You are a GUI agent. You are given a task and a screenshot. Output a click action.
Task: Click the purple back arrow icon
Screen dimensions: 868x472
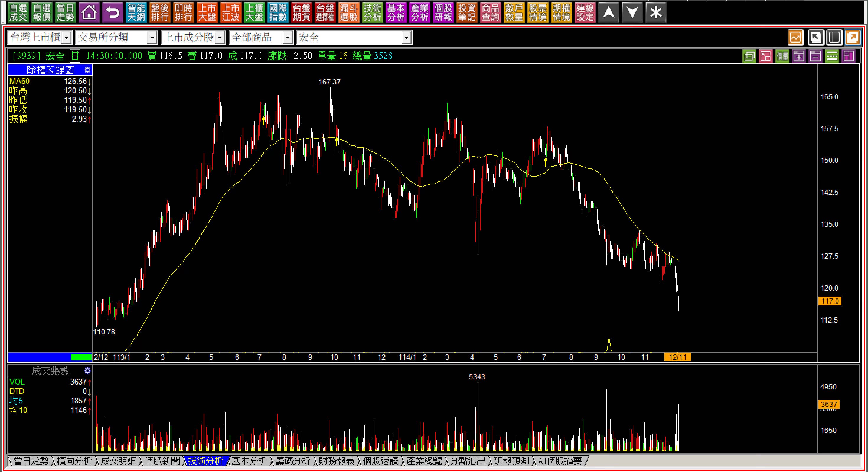[x=112, y=13]
